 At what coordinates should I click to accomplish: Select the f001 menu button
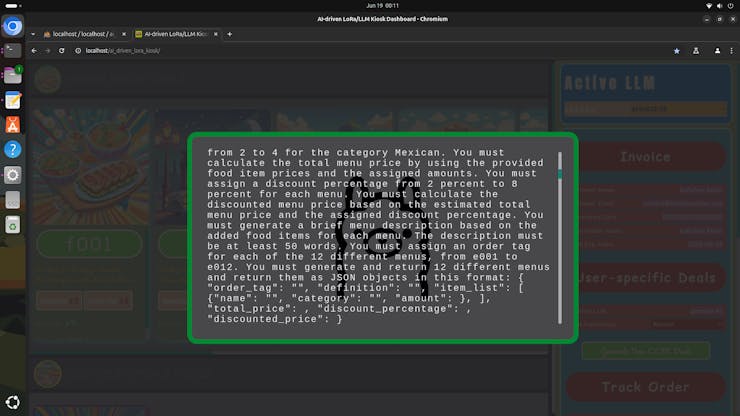(89, 244)
